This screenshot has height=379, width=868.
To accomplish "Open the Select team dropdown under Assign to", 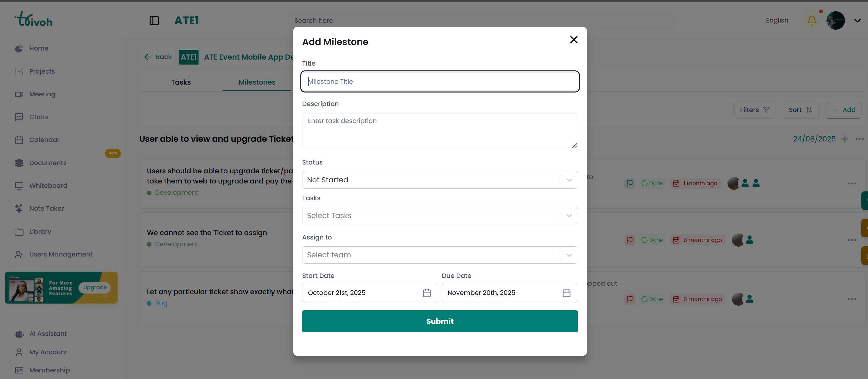I will pos(569,255).
